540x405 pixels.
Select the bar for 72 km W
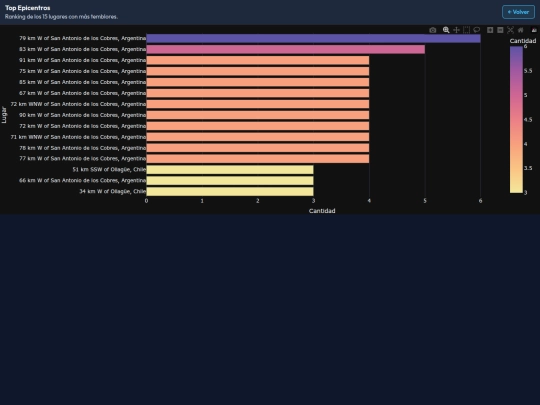(258, 126)
